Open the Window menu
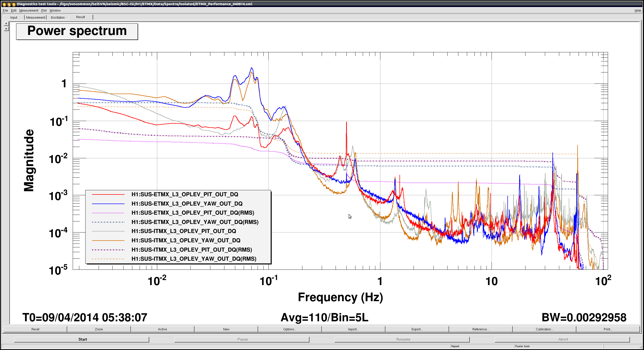This screenshot has width=644, height=350. click(x=55, y=11)
